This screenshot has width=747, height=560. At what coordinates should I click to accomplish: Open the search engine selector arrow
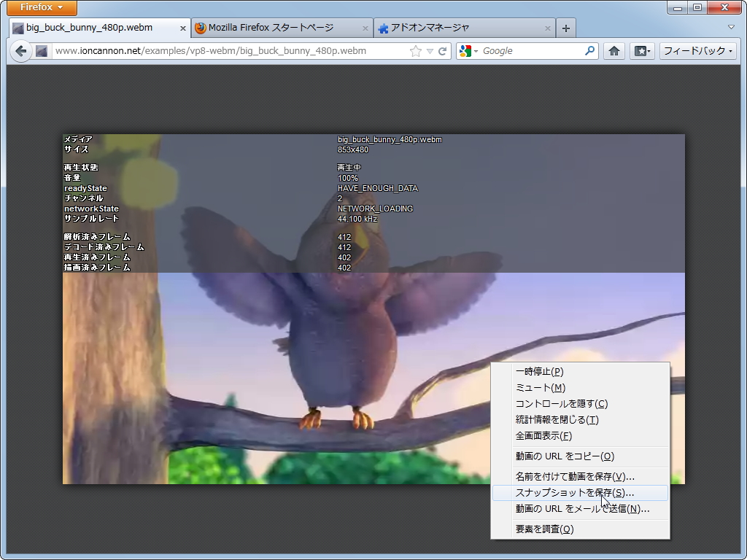point(475,51)
